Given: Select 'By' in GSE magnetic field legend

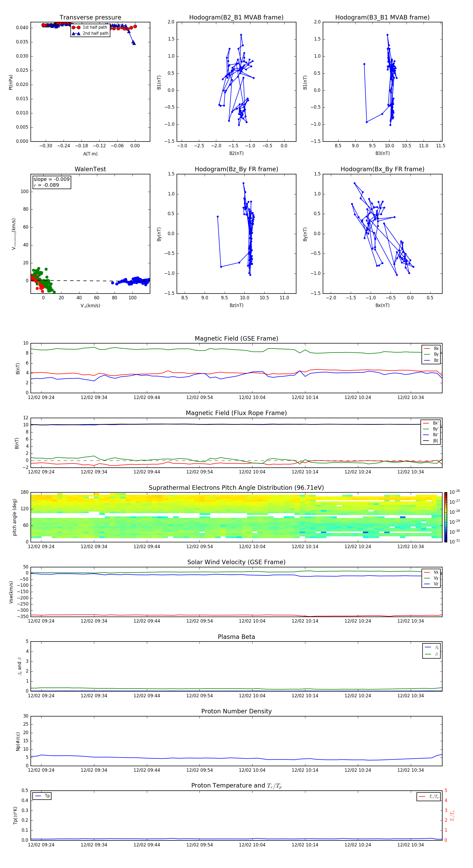Looking at the screenshot, I should (431, 354).
